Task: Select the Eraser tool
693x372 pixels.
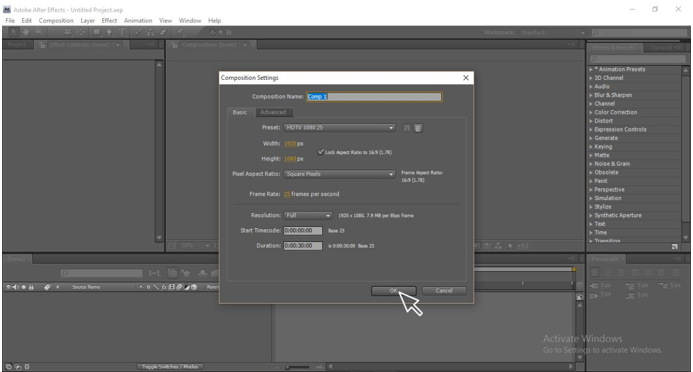Action: pyautogui.click(x=163, y=32)
